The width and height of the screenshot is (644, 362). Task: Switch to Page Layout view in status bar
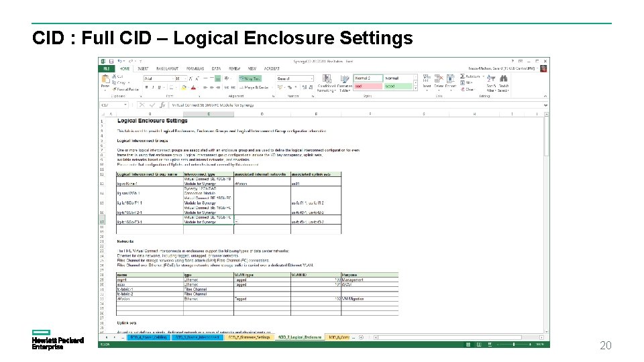[x=479, y=345]
